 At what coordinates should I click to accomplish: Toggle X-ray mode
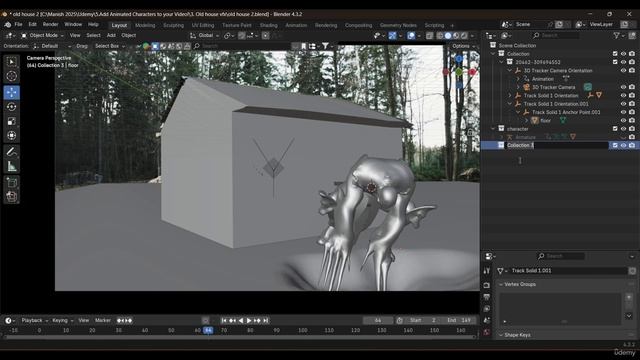(x=429, y=36)
